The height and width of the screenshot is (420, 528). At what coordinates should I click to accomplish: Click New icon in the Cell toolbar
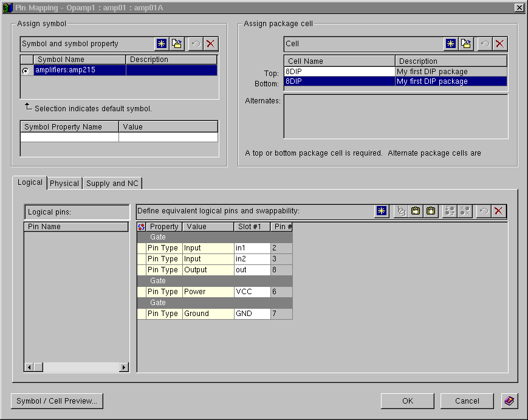coord(451,44)
